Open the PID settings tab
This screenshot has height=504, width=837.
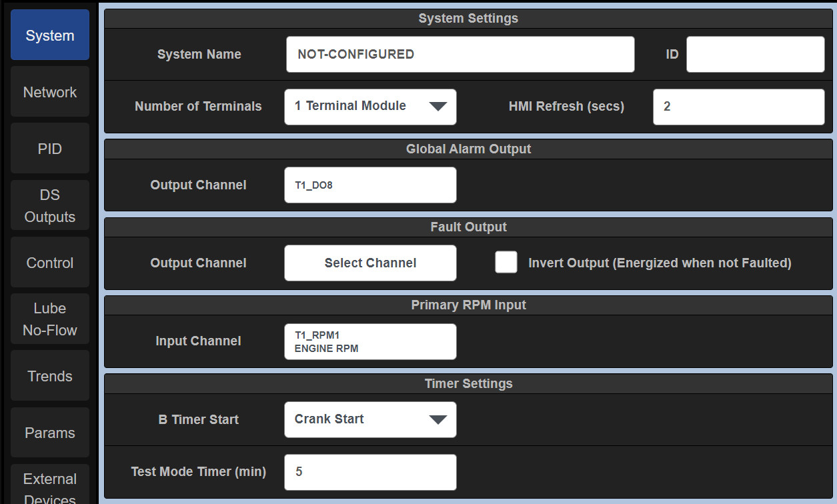(50, 149)
